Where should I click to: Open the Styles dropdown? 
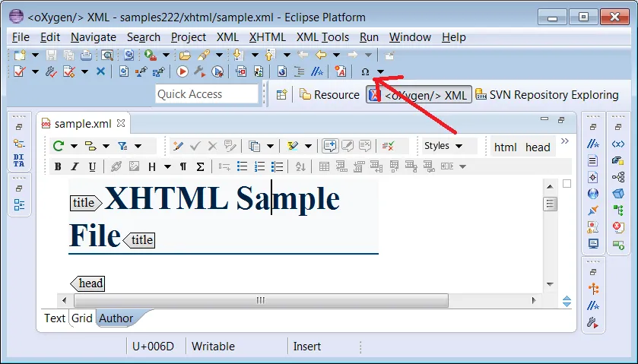[x=443, y=146]
